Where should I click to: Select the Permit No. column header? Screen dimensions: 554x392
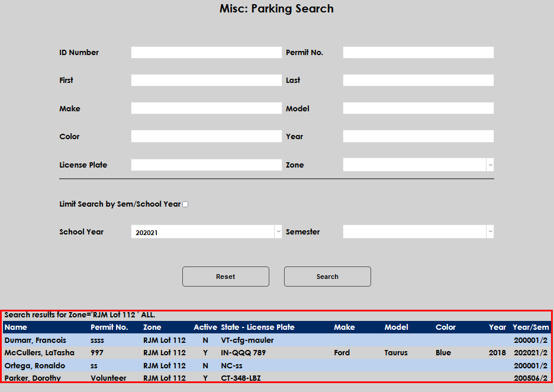(109, 327)
